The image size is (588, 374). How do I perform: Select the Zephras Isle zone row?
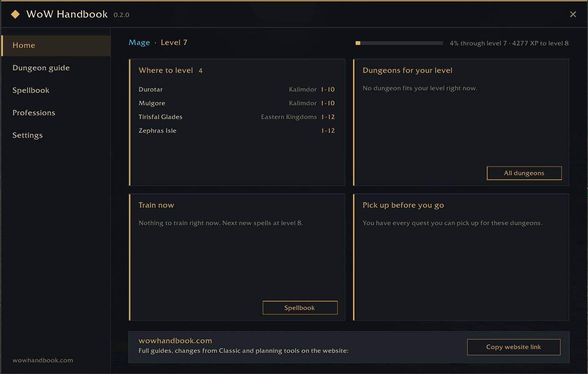pyautogui.click(x=237, y=131)
